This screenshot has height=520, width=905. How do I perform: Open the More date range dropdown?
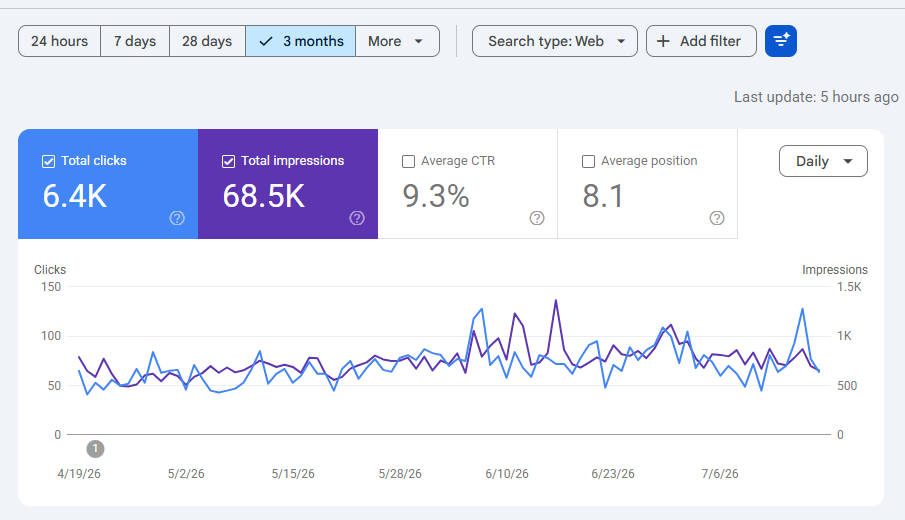[398, 41]
